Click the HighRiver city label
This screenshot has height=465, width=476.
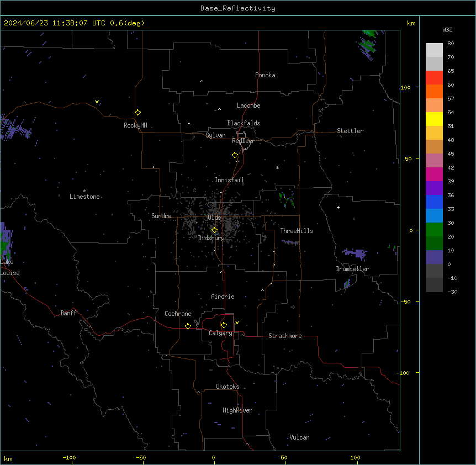coord(237,410)
